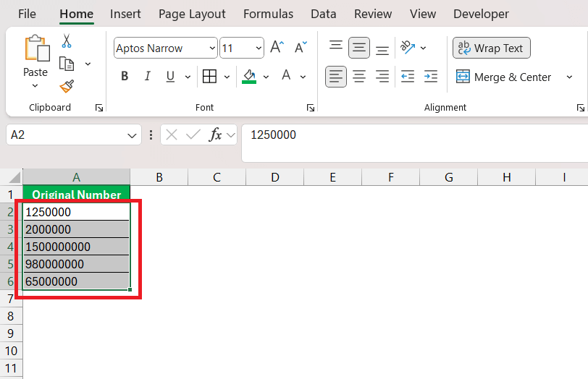
Task: Click Merge & Center button
Action: [503, 77]
